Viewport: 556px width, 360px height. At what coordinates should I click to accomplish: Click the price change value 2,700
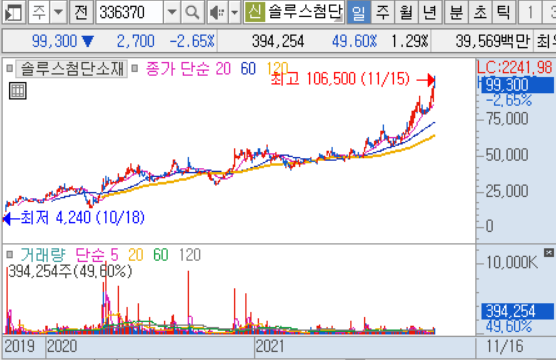click(x=135, y=41)
